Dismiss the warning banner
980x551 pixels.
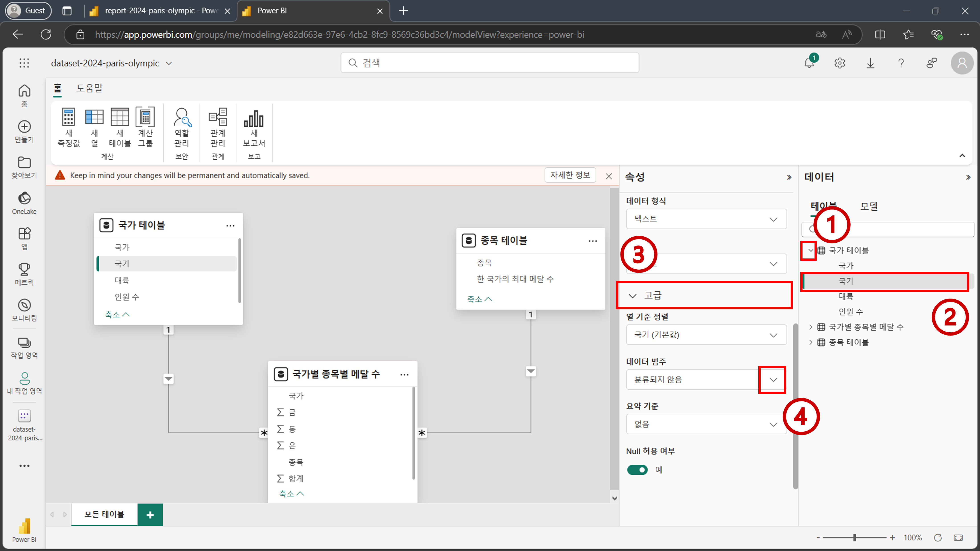609,176
